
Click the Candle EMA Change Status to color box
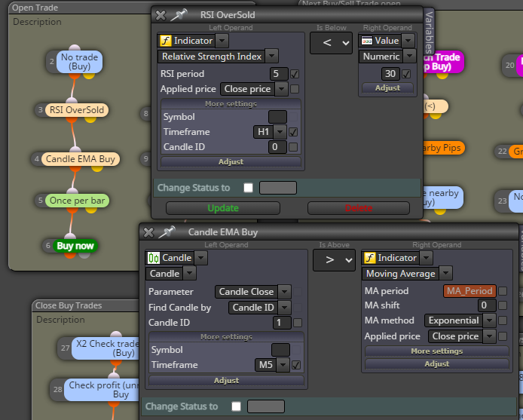pyautogui.click(x=266, y=406)
